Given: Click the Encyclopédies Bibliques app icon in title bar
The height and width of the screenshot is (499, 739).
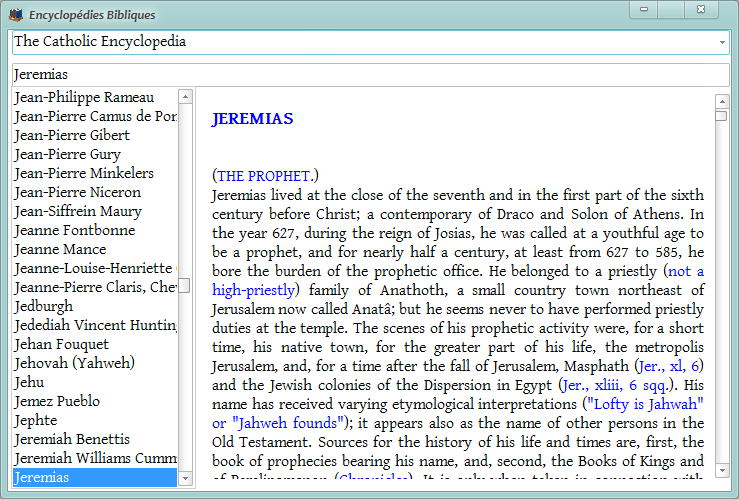Looking at the screenshot, I should pos(16,15).
